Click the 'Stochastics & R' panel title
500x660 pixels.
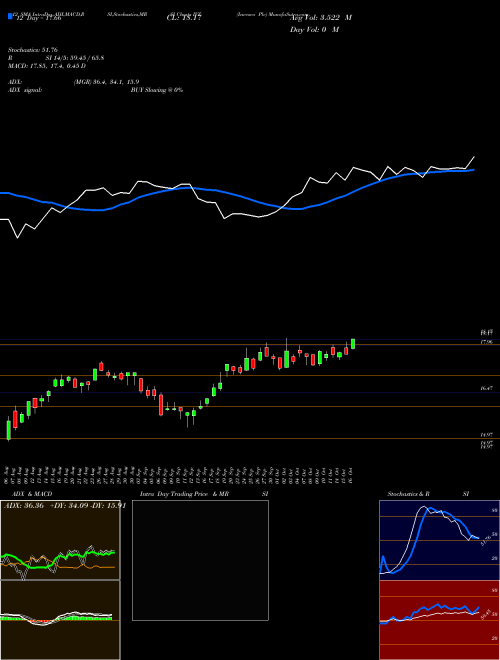[409, 494]
